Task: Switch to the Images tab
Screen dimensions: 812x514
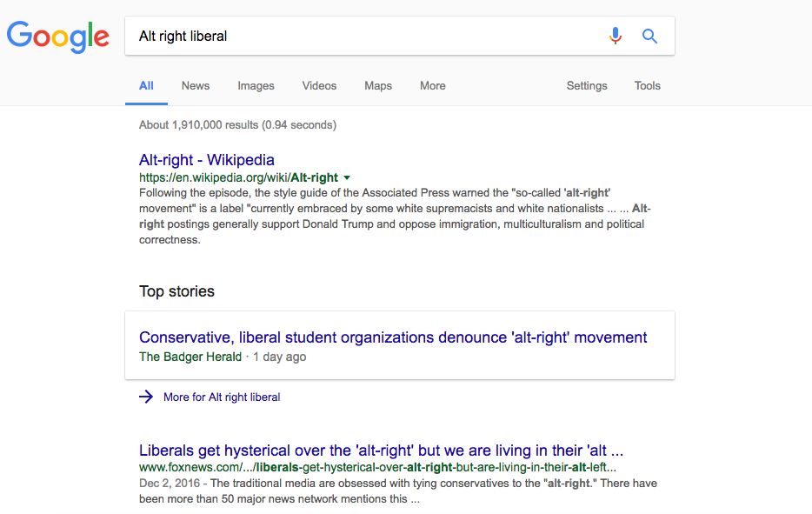Action: coord(256,86)
